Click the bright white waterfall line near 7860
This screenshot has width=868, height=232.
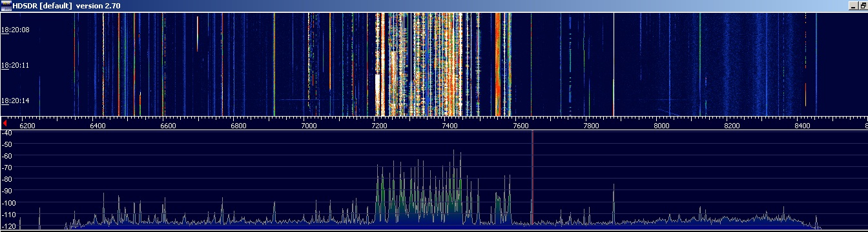tap(614, 64)
